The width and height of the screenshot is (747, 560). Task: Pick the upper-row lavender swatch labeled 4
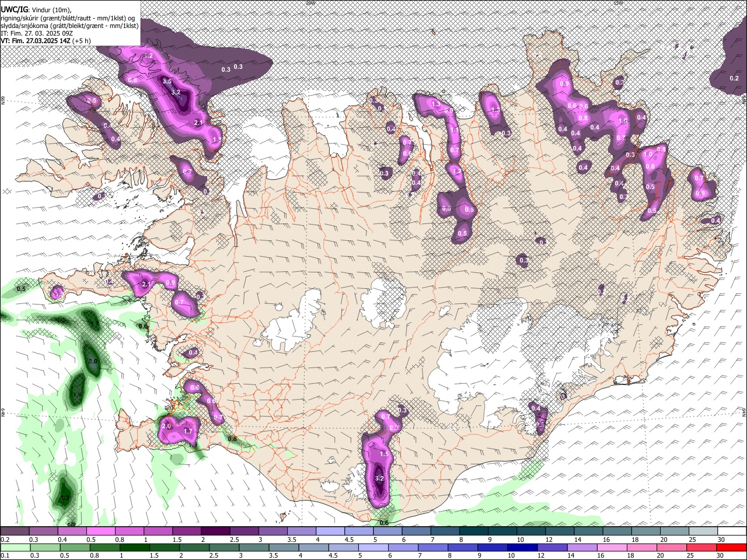[x=330, y=531]
